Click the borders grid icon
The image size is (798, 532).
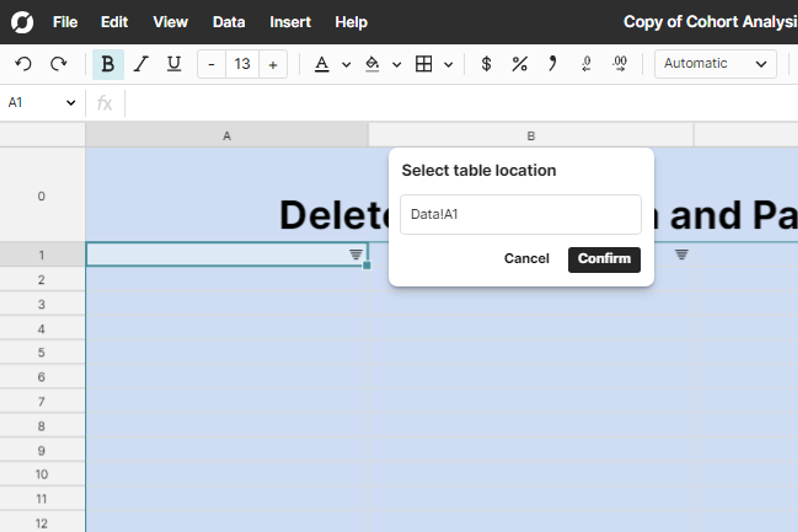pos(424,64)
